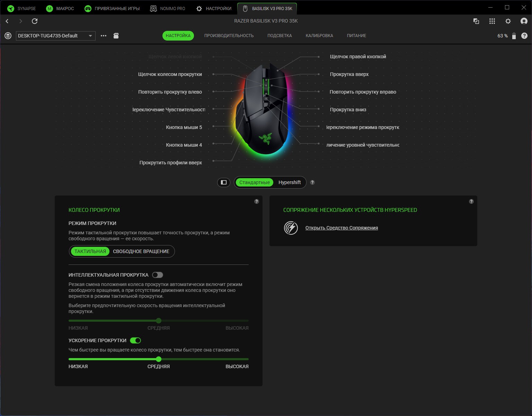Select the Стандартные mode
The height and width of the screenshot is (416, 532).
tap(255, 182)
